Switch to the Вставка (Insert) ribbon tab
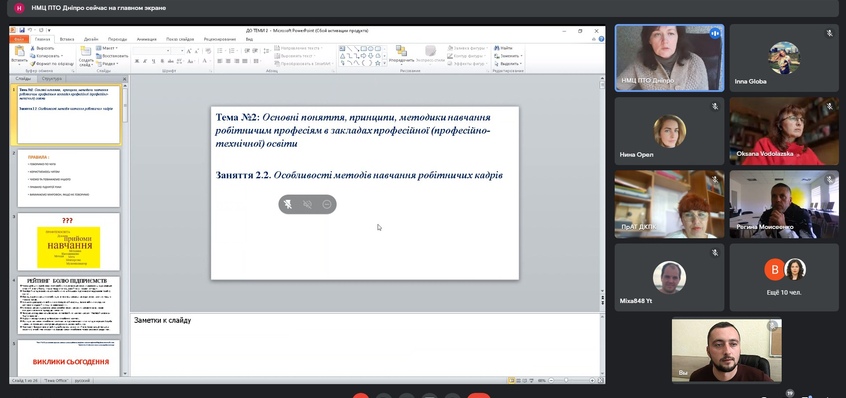 pos(67,39)
